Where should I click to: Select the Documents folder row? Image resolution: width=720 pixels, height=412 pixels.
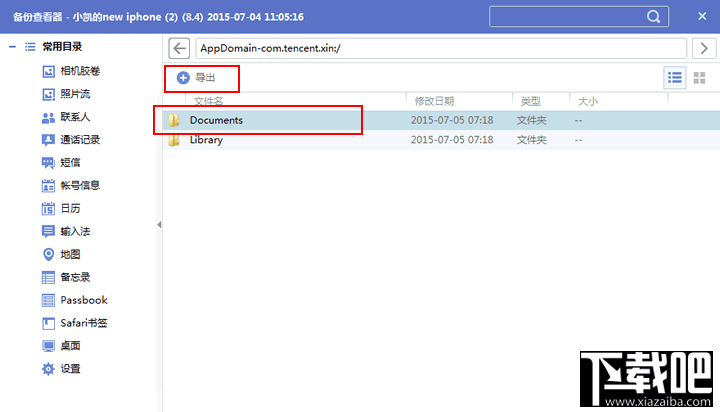[x=441, y=120]
